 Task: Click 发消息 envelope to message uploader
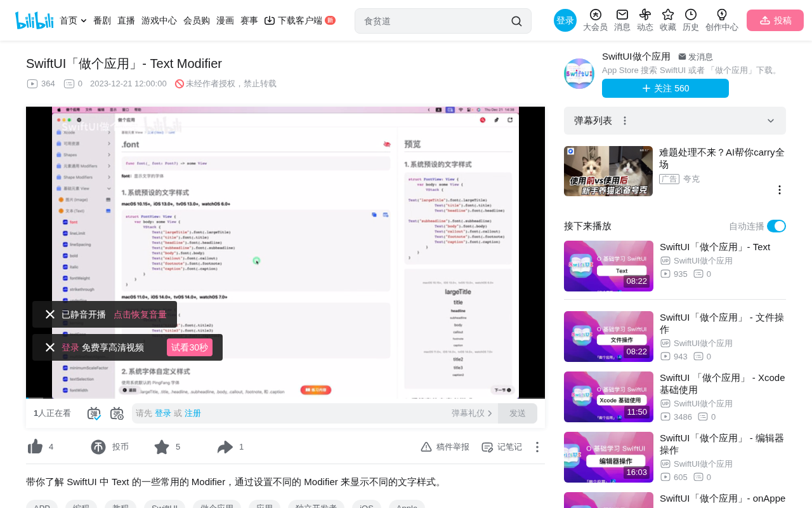click(695, 57)
